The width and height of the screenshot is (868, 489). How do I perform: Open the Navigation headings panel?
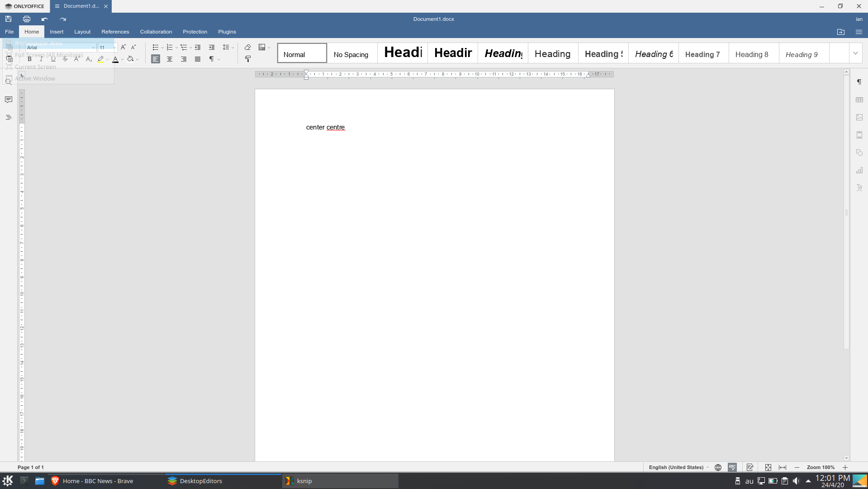8,117
